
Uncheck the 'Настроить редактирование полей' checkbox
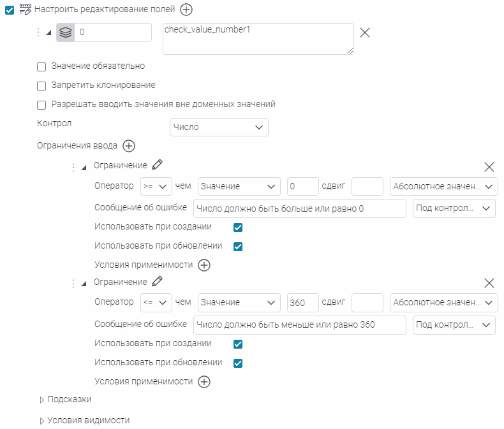point(10,10)
